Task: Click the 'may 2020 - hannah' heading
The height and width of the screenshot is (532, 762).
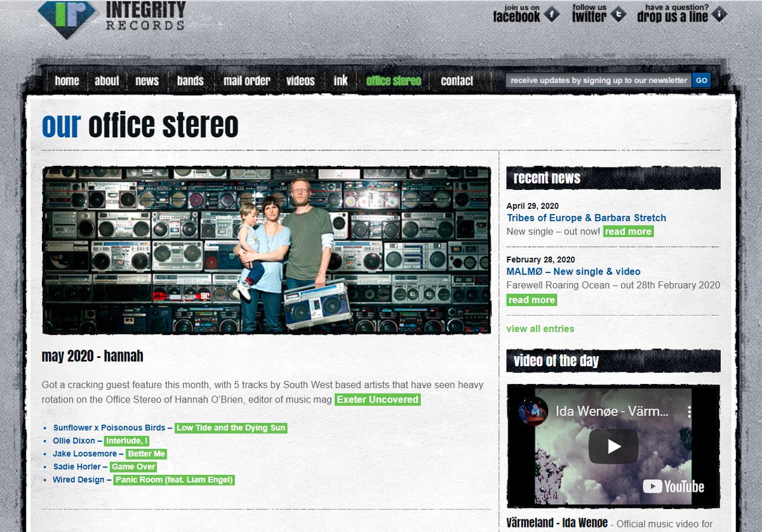Action: point(93,356)
